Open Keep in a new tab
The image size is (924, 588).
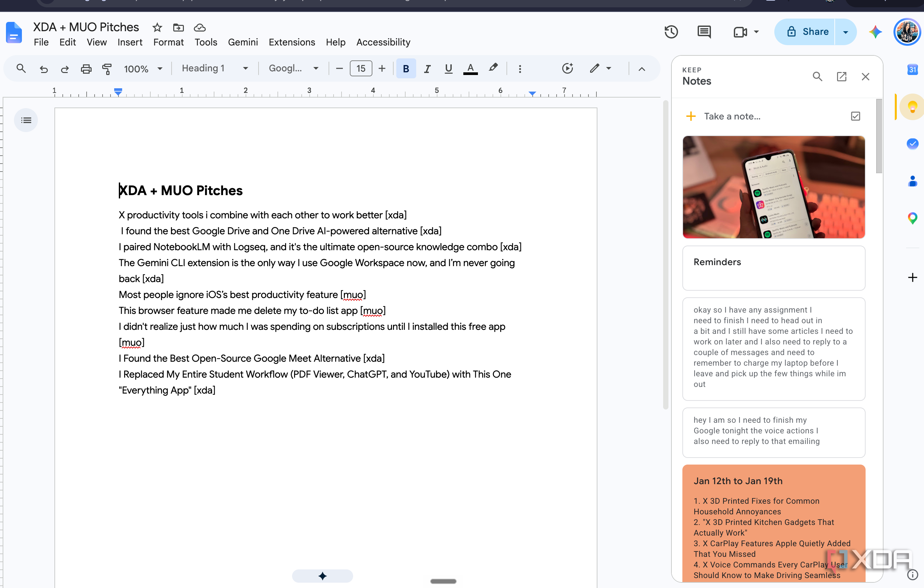(841, 77)
